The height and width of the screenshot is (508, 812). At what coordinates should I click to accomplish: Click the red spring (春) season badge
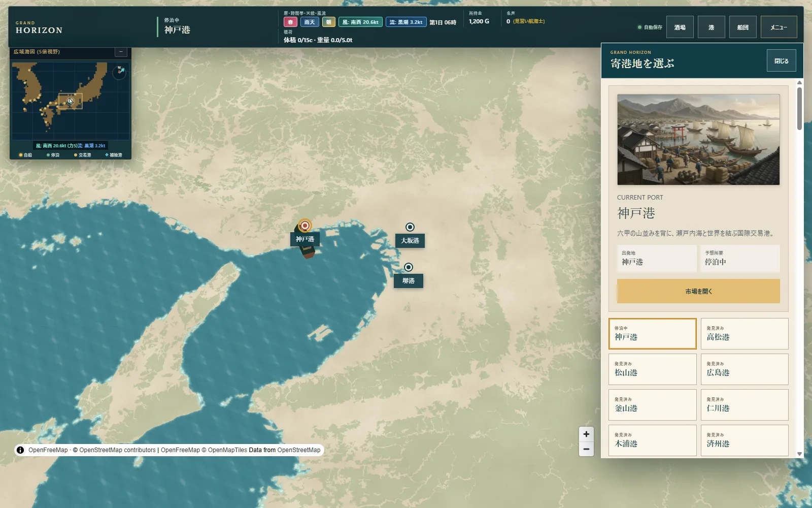[x=290, y=22]
